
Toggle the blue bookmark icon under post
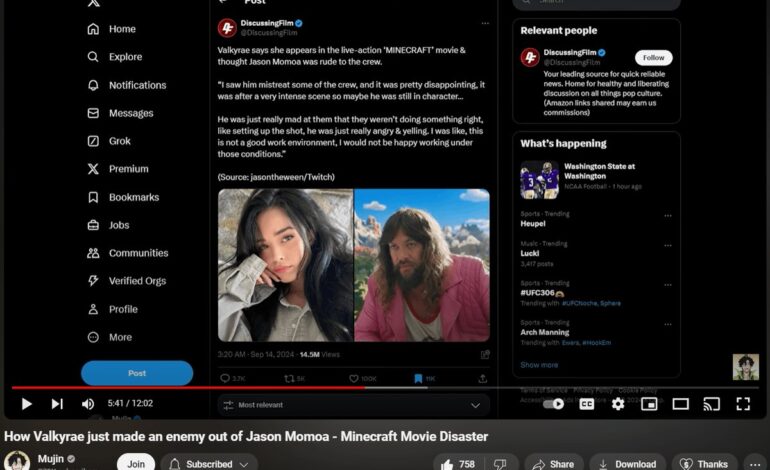click(x=418, y=378)
